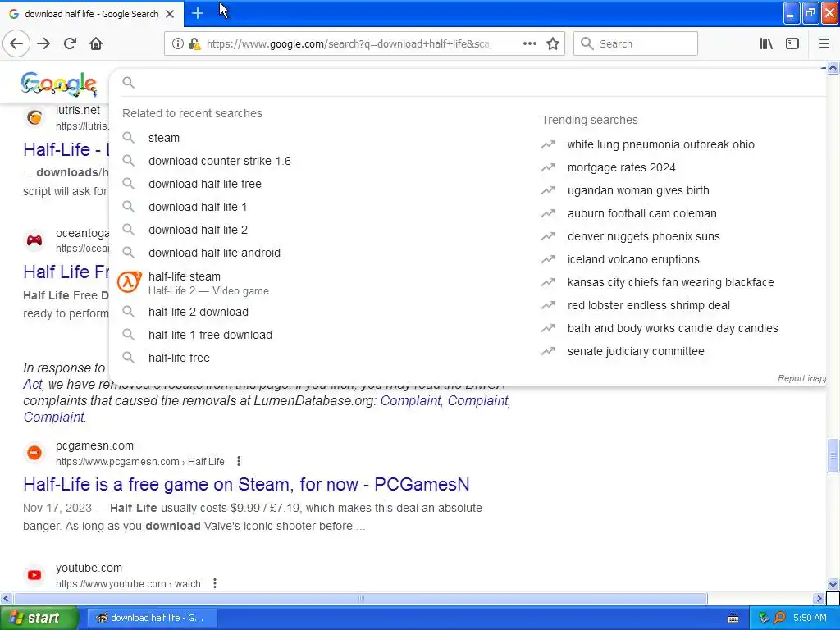Image resolution: width=840 pixels, height=630 pixels.
Task: Click the YouTube favicon
Action: 34,575
